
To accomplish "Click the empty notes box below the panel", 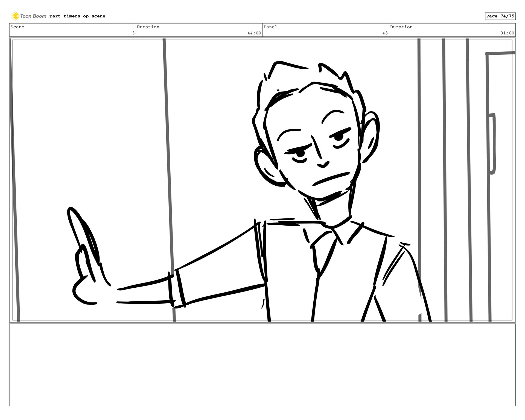I will (x=262, y=365).
